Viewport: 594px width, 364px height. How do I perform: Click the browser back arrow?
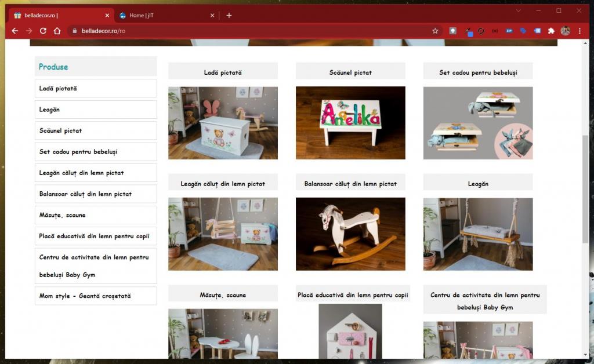tap(15, 31)
